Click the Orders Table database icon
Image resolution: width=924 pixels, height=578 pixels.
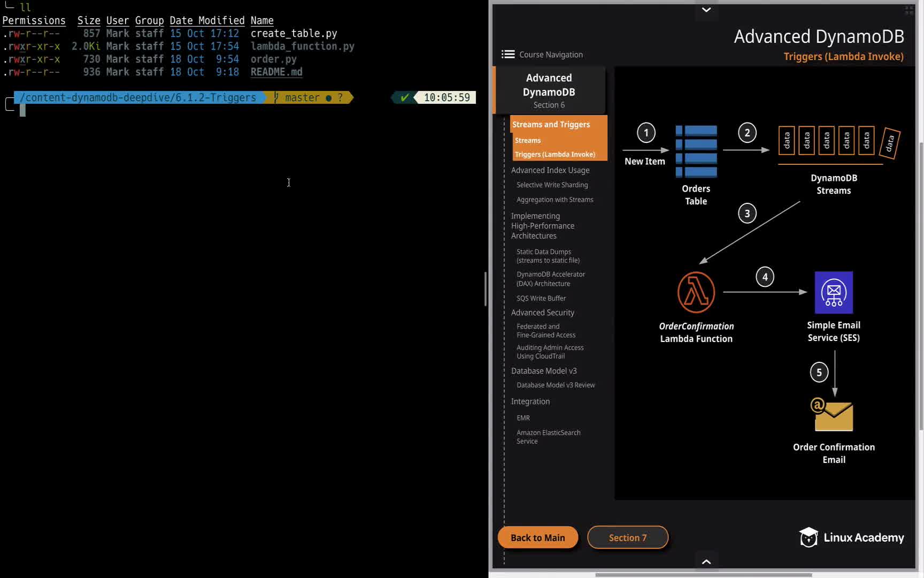696,151
